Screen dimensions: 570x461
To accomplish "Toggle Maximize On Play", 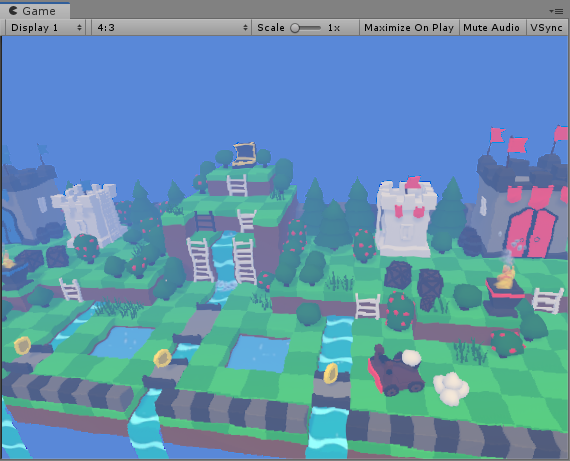I will (x=409, y=28).
